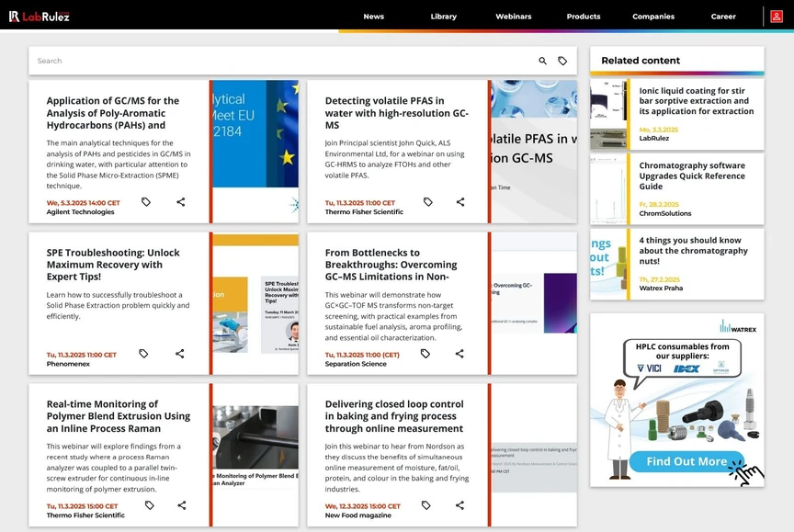This screenshot has height=532, width=794.
Task: Click Thermo Fisher Scientific under PFAS card
Action: (x=364, y=211)
